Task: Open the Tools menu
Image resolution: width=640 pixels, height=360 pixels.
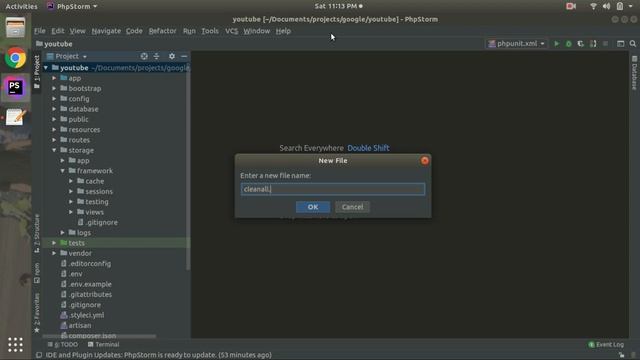Action: (x=210, y=31)
